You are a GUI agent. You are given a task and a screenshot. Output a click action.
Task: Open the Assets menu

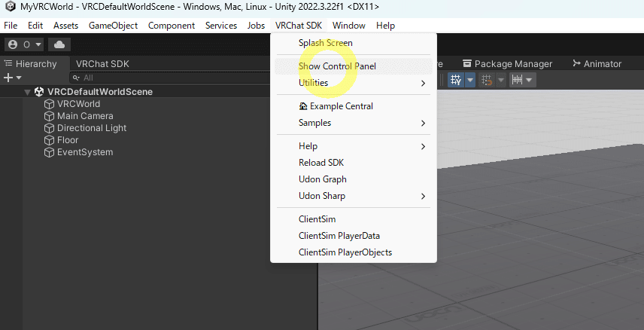pyautogui.click(x=65, y=26)
